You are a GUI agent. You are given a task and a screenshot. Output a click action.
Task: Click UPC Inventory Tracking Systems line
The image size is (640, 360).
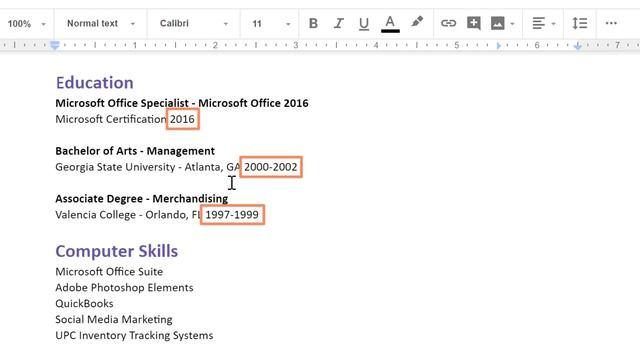(x=134, y=335)
